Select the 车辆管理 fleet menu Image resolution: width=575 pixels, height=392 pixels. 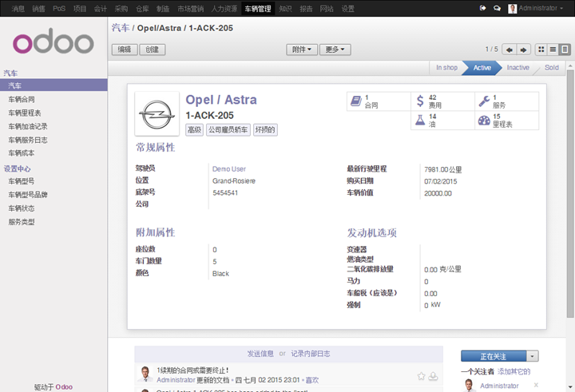pyautogui.click(x=258, y=9)
